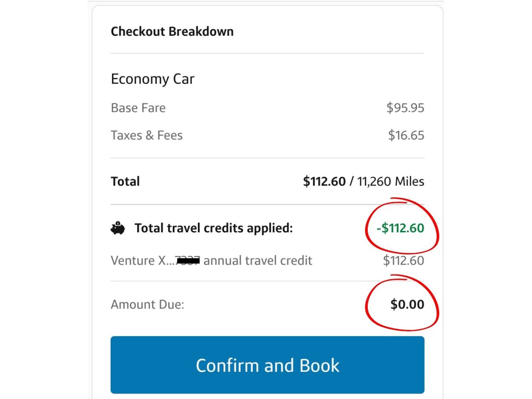Select the $112.60 total price
532x399 pixels.
point(324,182)
